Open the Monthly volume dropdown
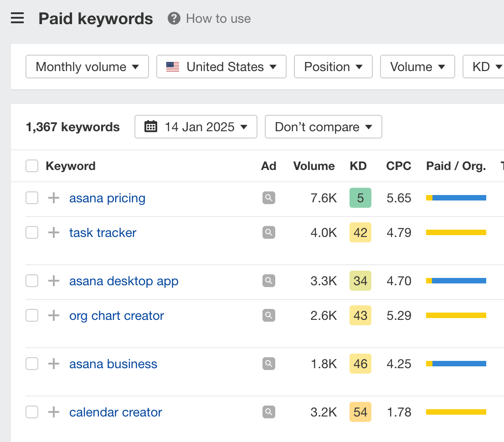Image resolution: width=504 pixels, height=442 pixels. [x=87, y=67]
